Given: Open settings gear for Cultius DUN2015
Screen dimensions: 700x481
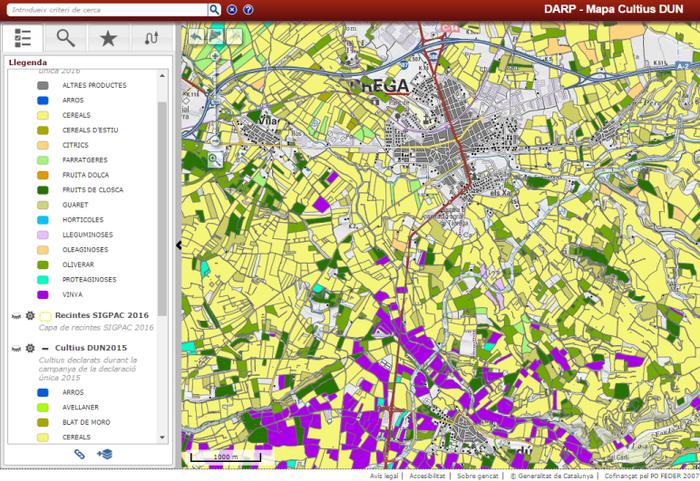Looking at the screenshot, I should coord(29,348).
